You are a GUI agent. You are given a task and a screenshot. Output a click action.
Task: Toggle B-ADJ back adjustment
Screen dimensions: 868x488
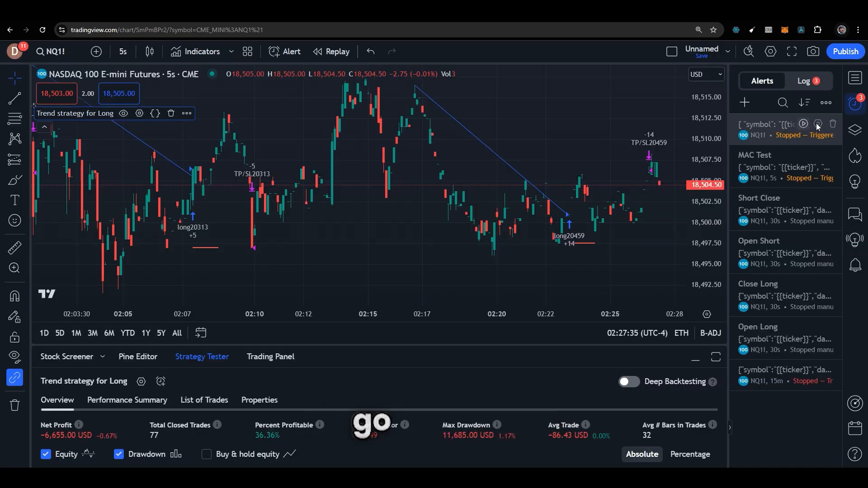click(x=710, y=333)
